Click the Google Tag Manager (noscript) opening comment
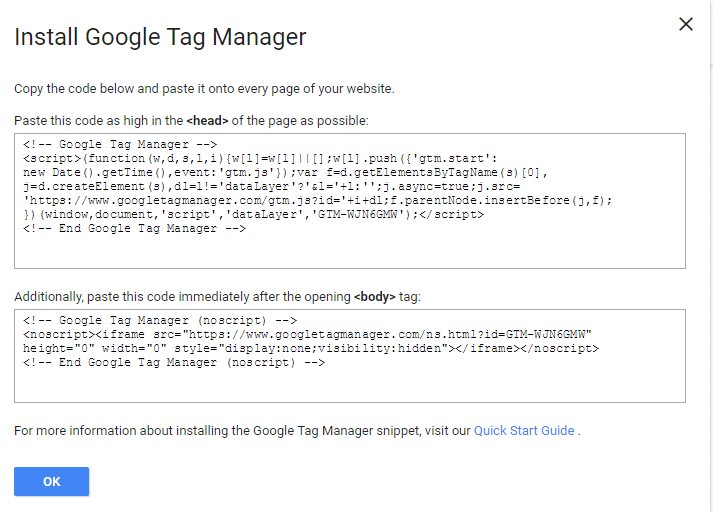713x512 pixels. pos(160,321)
